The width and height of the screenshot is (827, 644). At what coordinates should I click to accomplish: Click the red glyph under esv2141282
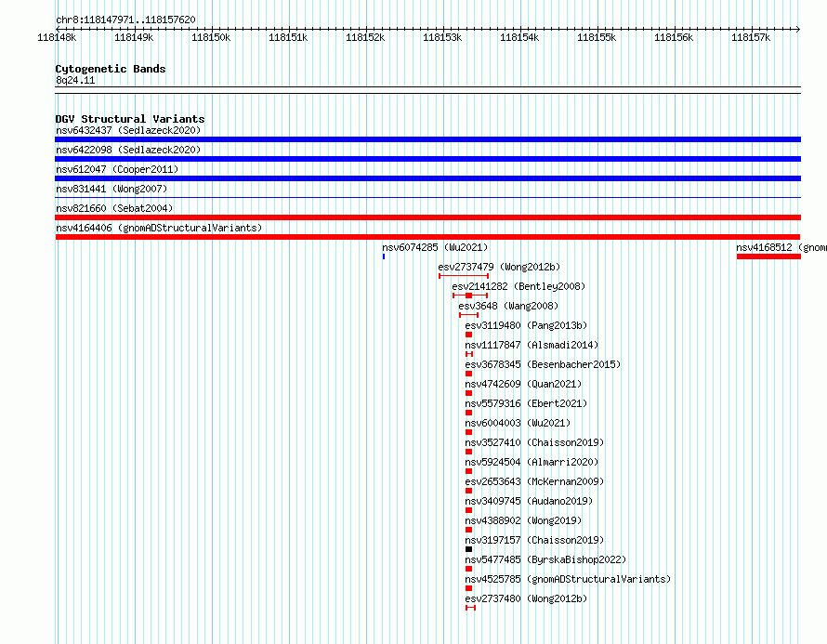[470, 296]
